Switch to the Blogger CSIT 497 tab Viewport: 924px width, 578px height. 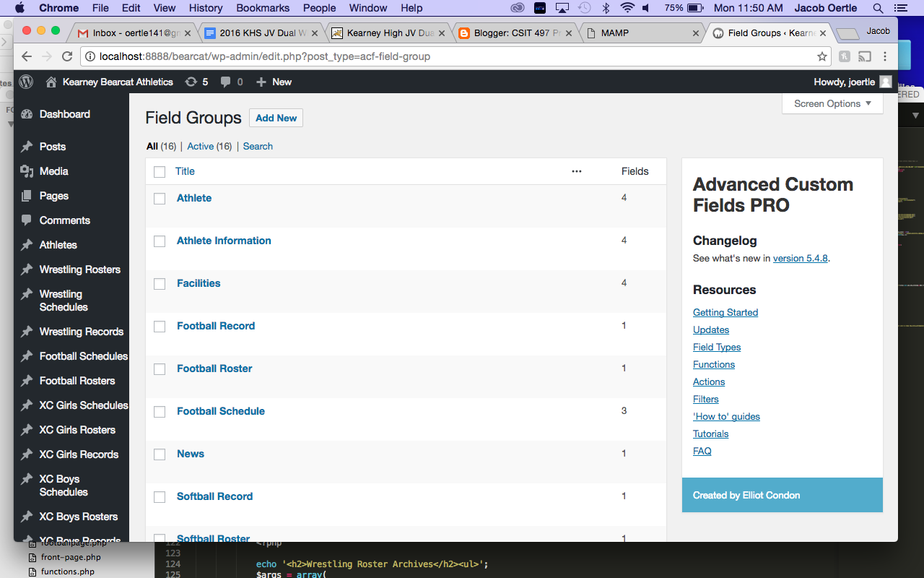(x=516, y=33)
